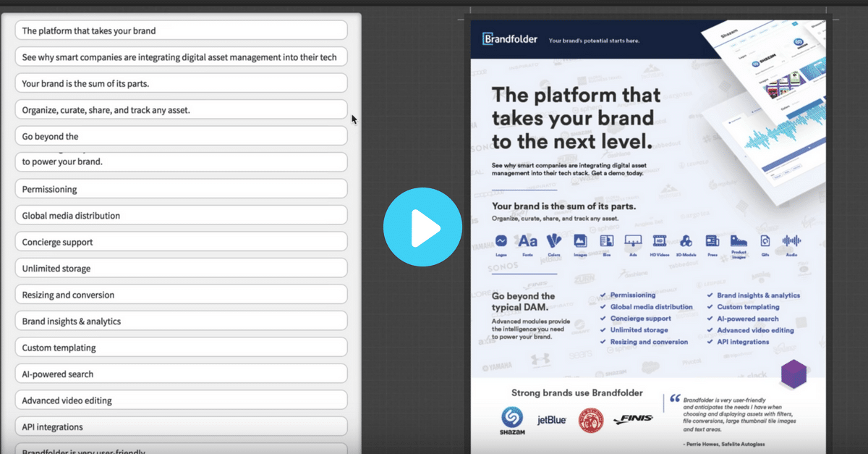Image resolution: width=868 pixels, height=454 pixels.
Task: Click the Audio waveform icon
Action: (x=792, y=241)
